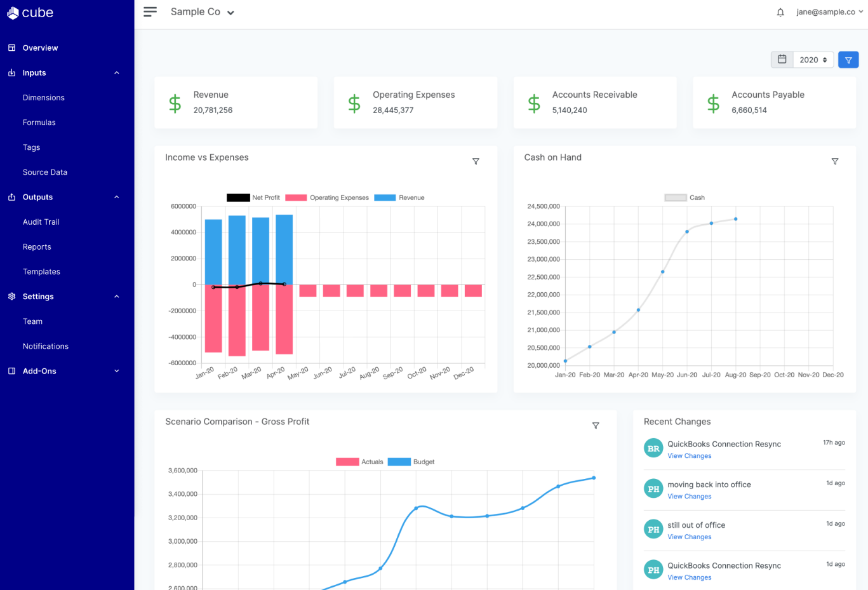
Task: Open the hamburger navigation menu
Action: click(x=150, y=11)
